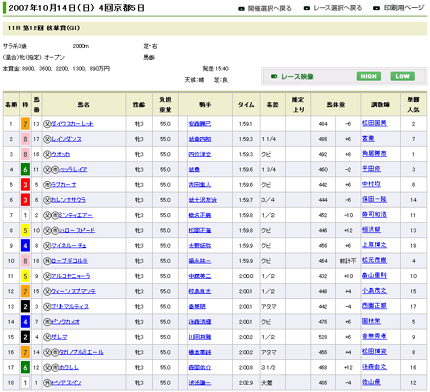This screenshot has height=392, width=430.
Task: Click the 開催選択へ戻る link
Action: pos(269,8)
